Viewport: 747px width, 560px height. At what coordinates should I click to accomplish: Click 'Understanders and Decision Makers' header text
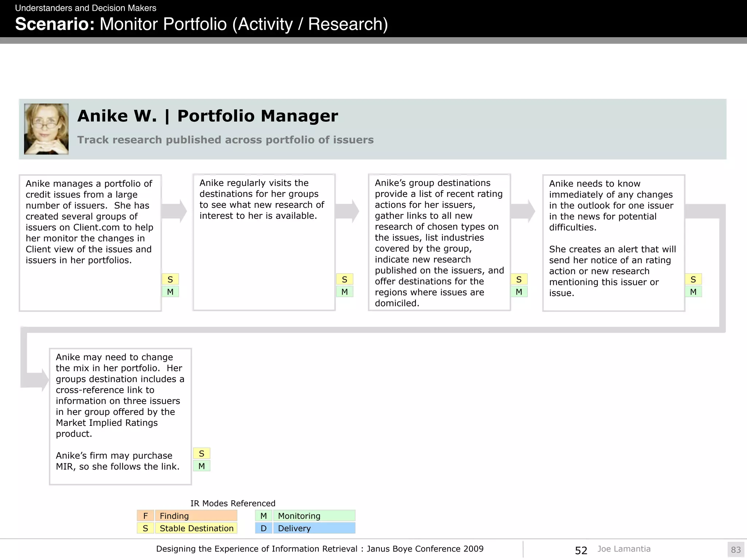coord(86,8)
